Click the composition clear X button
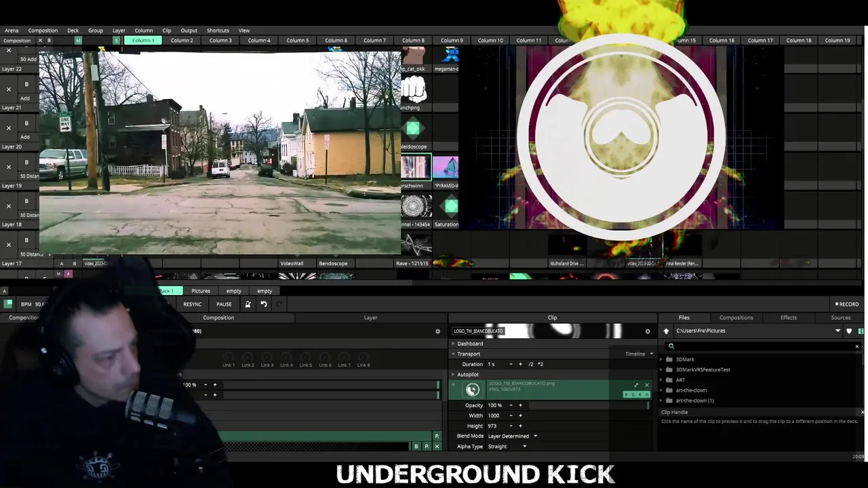This screenshot has width=868, height=488. (40, 41)
